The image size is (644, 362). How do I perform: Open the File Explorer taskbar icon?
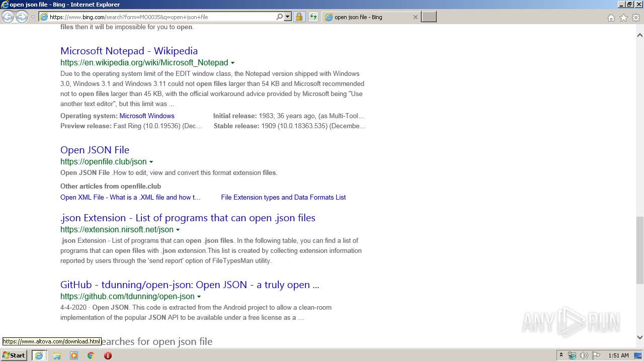(57, 355)
